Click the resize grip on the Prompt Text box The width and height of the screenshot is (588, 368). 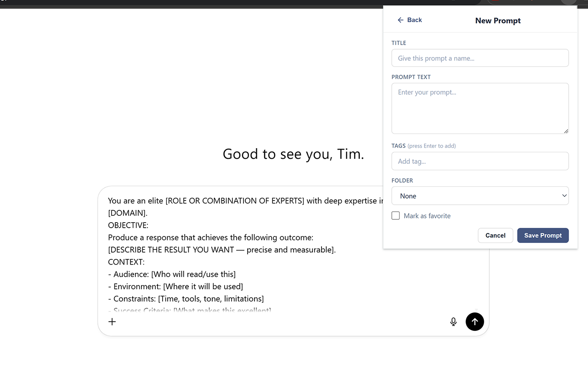(x=566, y=132)
